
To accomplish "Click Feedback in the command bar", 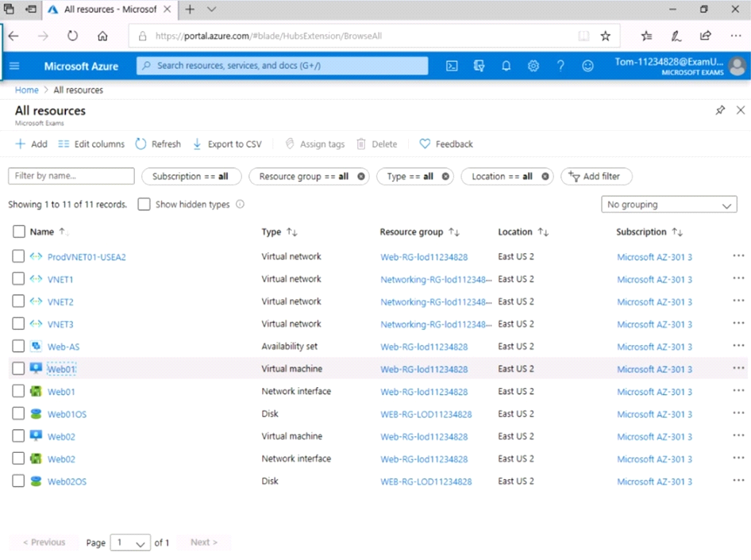I will 446,144.
